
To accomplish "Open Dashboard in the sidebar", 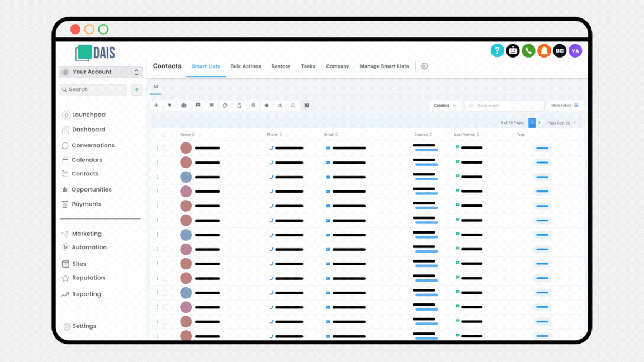I will tap(84, 130).
